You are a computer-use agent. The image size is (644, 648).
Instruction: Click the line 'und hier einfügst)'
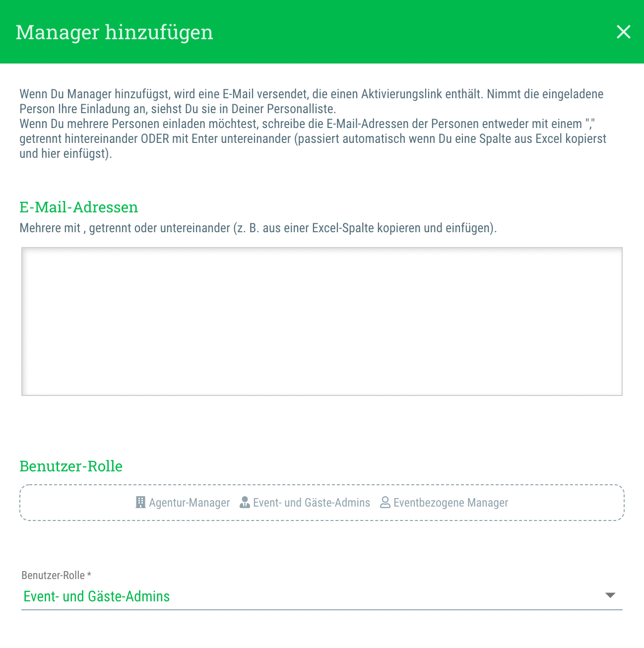[x=65, y=154]
